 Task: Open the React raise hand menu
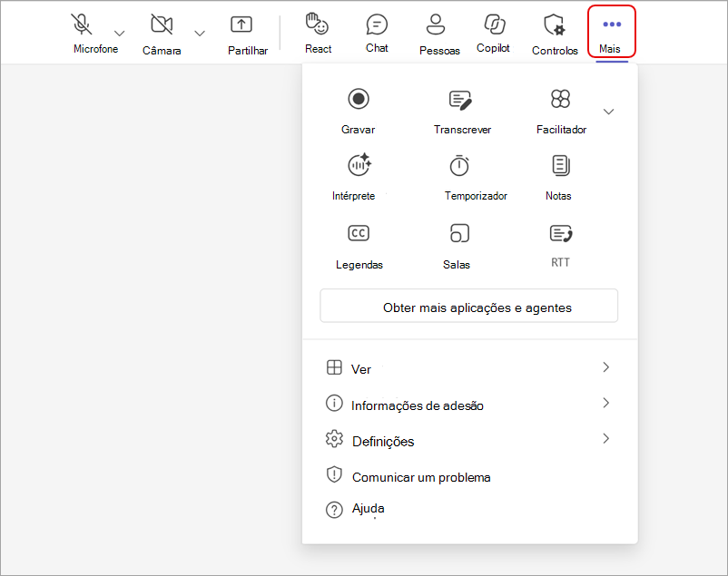pyautogui.click(x=318, y=34)
